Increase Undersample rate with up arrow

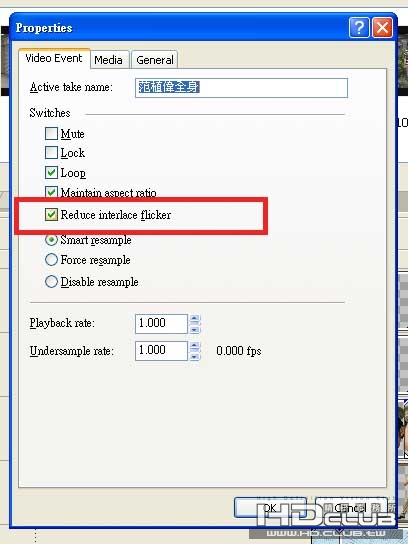[195, 346]
